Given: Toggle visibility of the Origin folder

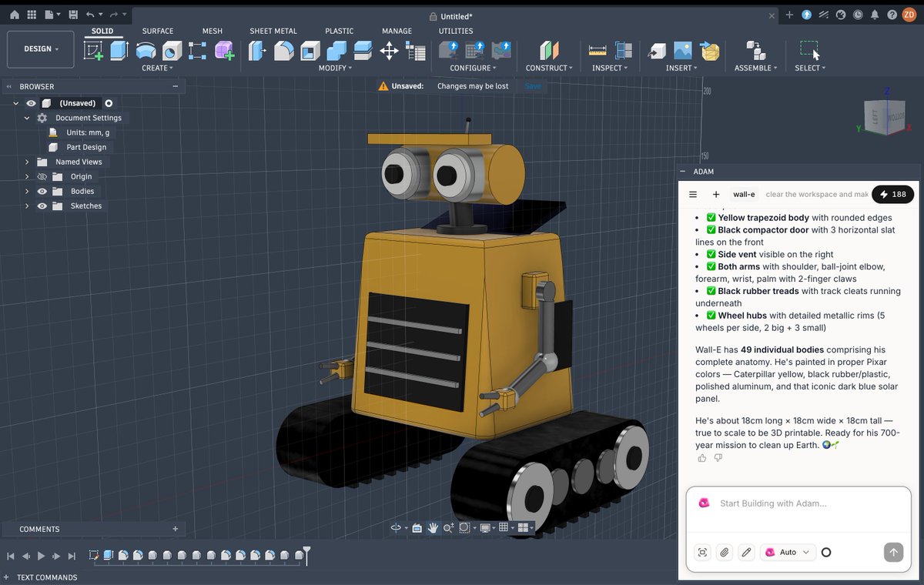Looking at the screenshot, I should click(x=42, y=177).
